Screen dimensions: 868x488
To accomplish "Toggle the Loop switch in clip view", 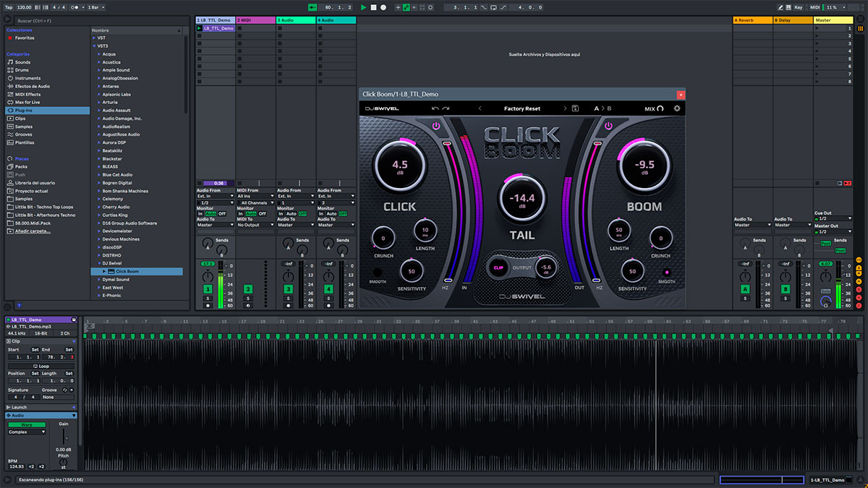I will pyautogui.click(x=41, y=366).
